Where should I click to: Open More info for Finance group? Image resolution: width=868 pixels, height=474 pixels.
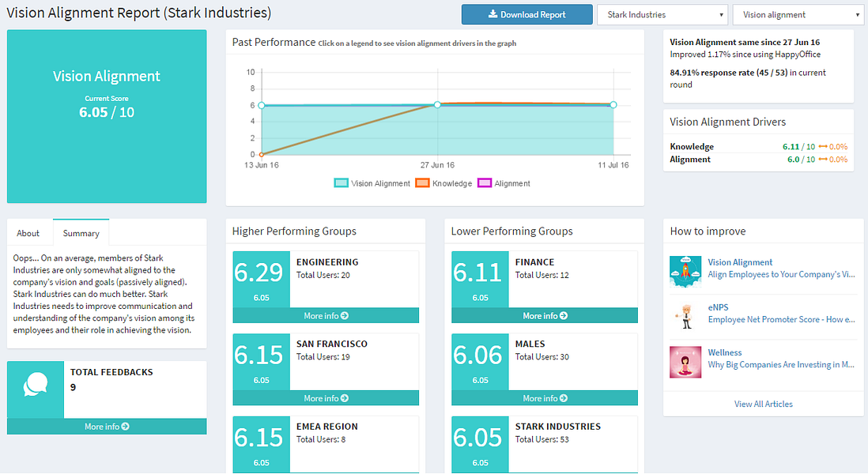coord(545,316)
